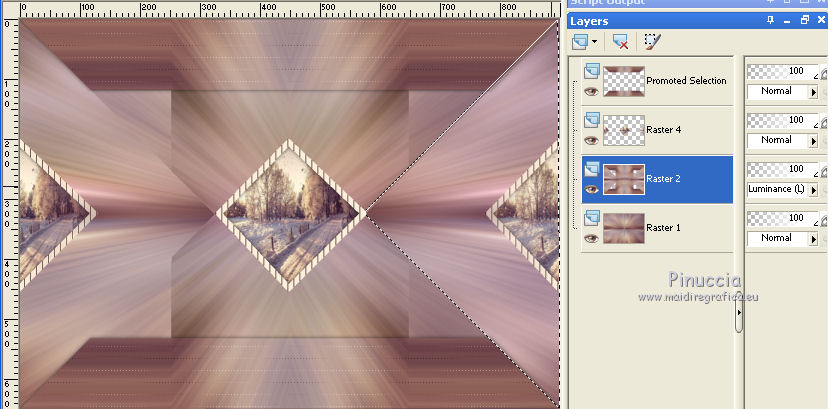
Task: Click Raster 1 Normal blend mode field
Action: 778,239
